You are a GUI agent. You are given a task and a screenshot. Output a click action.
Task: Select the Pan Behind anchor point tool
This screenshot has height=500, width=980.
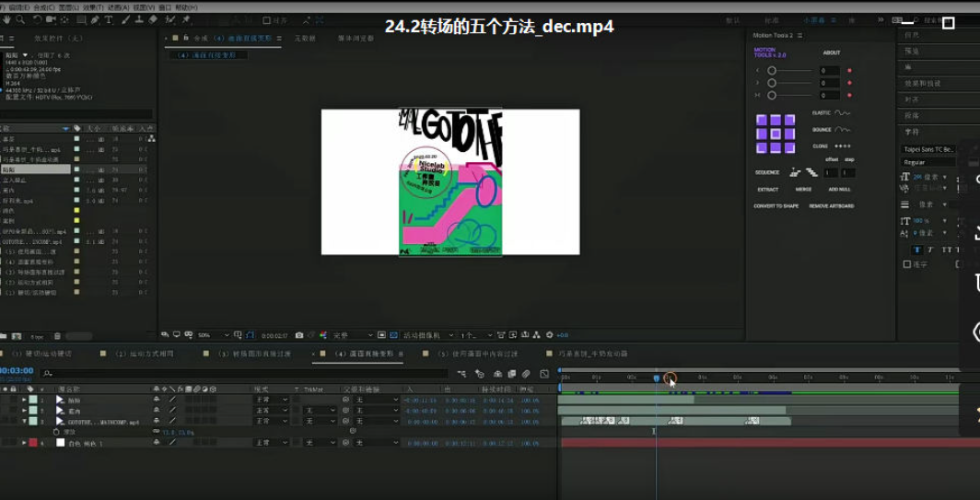click(x=64, y=19)
